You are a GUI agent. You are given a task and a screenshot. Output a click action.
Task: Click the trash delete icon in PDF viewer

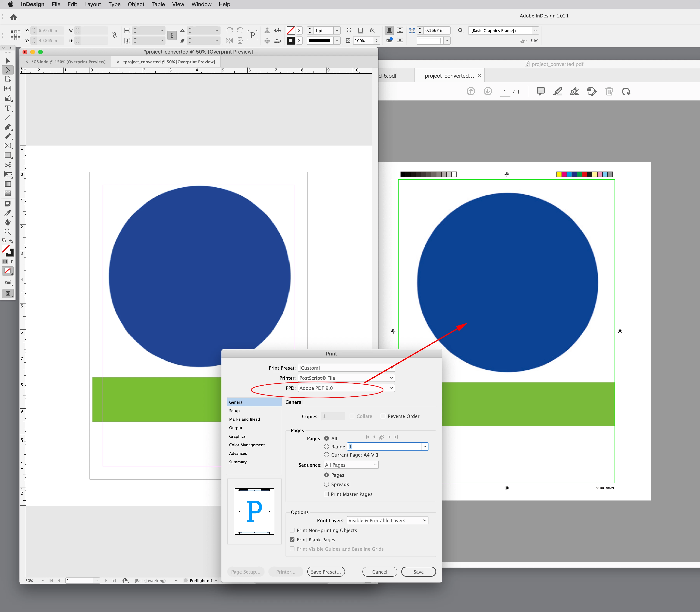(x=609, y=92)
